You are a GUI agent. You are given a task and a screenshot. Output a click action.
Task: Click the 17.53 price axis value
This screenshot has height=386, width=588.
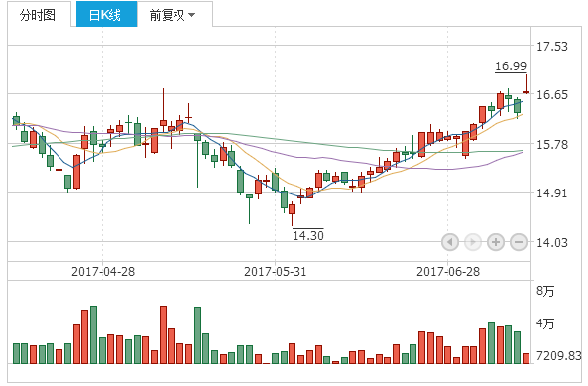pyautogui.click(x=552, y=47)
